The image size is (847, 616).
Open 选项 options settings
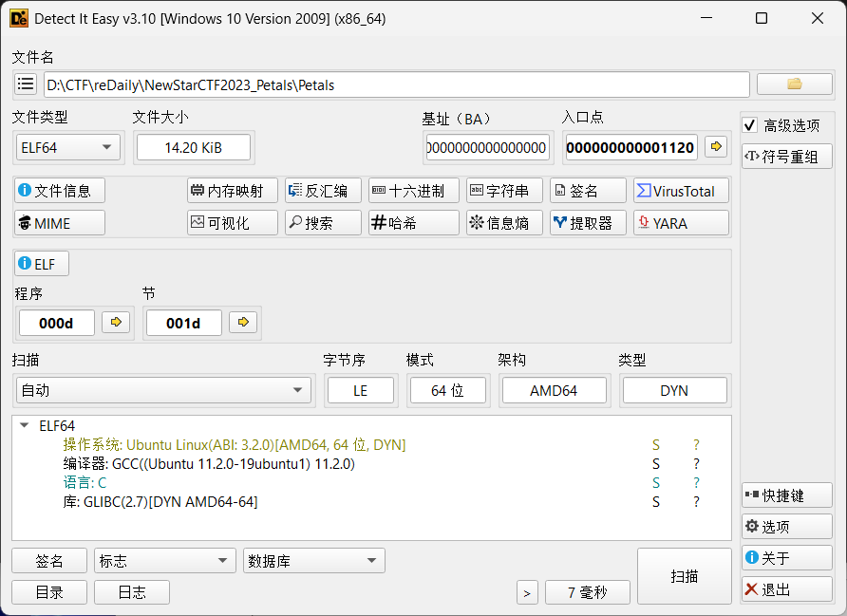tap(786, 527)
